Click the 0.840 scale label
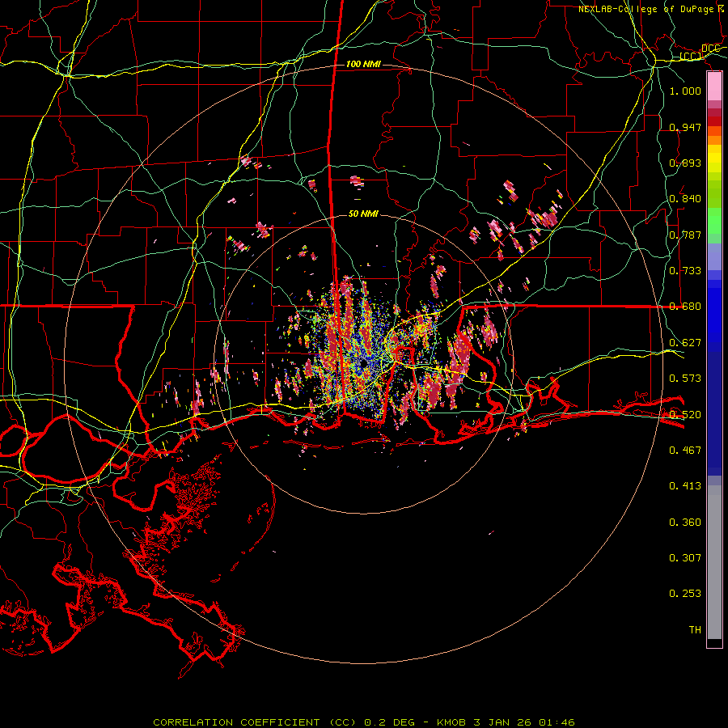Screen dimensions: 728x728 [685, 199]
